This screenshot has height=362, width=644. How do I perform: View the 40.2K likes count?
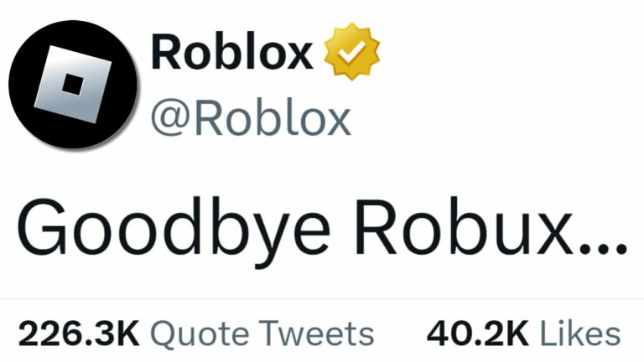tap(478, 334)
